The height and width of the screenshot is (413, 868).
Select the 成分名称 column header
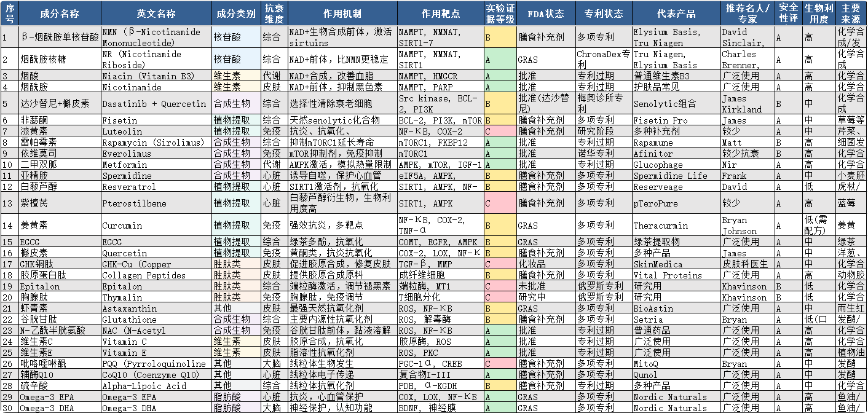60,14
